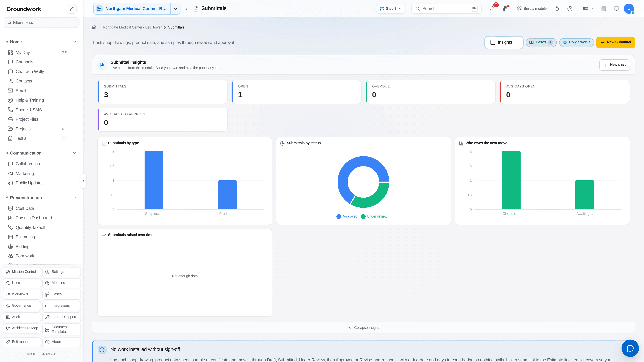Open the user avatar menu
The height and width of the screenshot is (362, 644).
[x=629, y=9]
